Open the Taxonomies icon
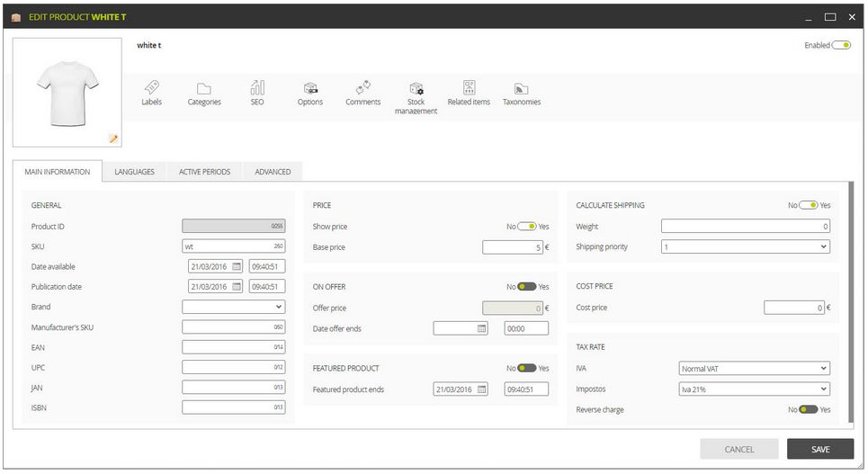 522,89
